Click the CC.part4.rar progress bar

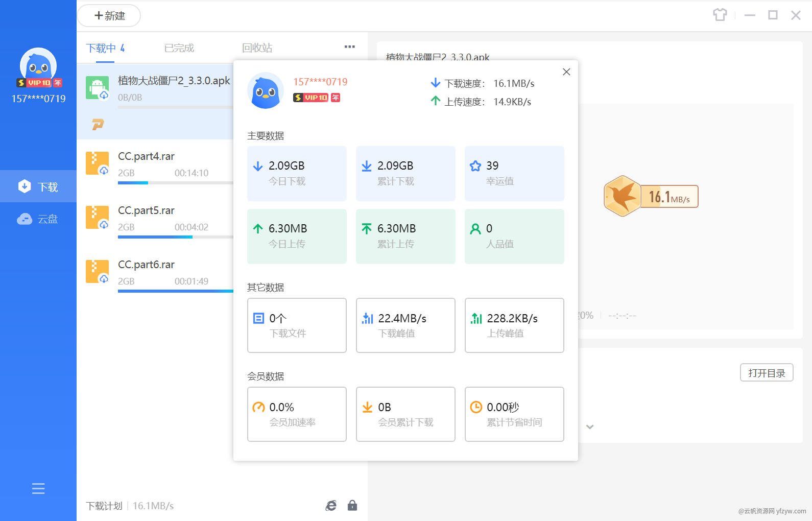tap(176, 183)
